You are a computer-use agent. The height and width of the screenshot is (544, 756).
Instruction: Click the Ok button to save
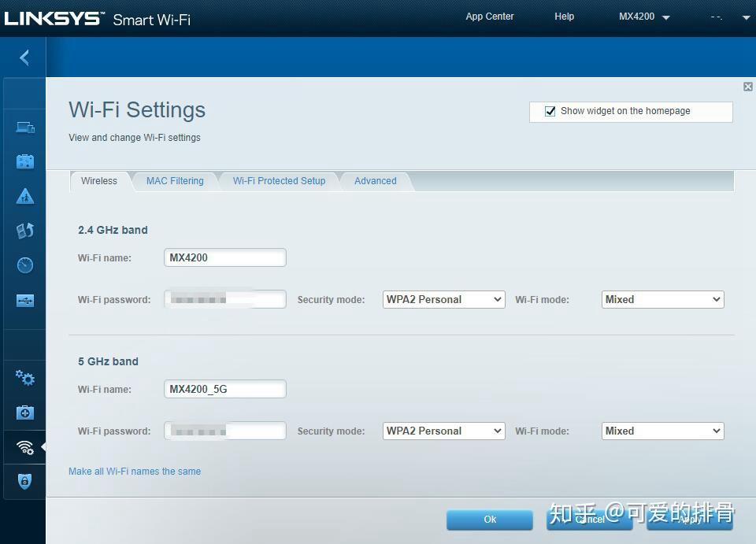489,520
